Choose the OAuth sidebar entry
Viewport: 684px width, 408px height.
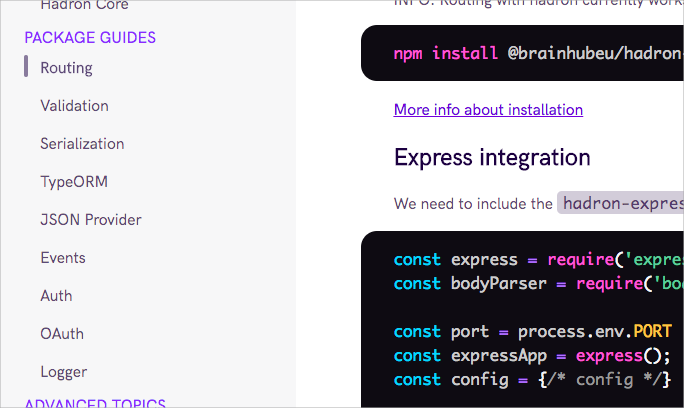click(62, 334)
